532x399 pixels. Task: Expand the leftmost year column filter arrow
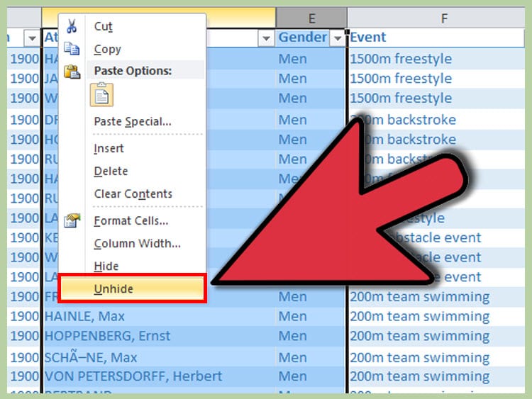coord(32,38)
